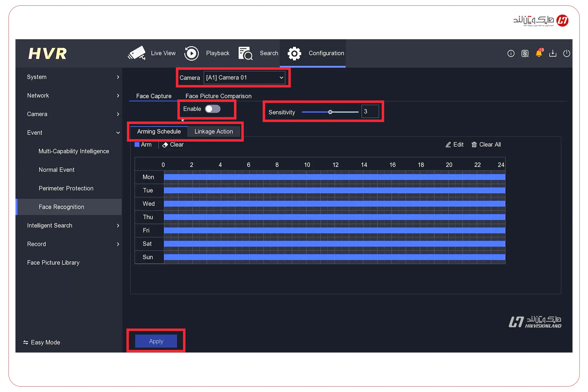Image resolution: width=588 pixels, height=392 pixels.
Task: Toggle the Enable face capture switch
Action: click(x=213, y=109)
